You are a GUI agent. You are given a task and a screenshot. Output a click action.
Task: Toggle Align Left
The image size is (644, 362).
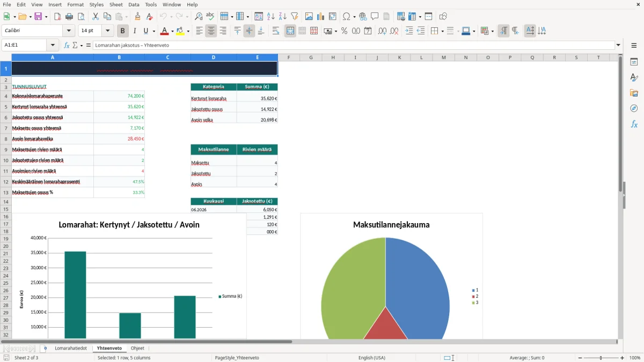199,31
